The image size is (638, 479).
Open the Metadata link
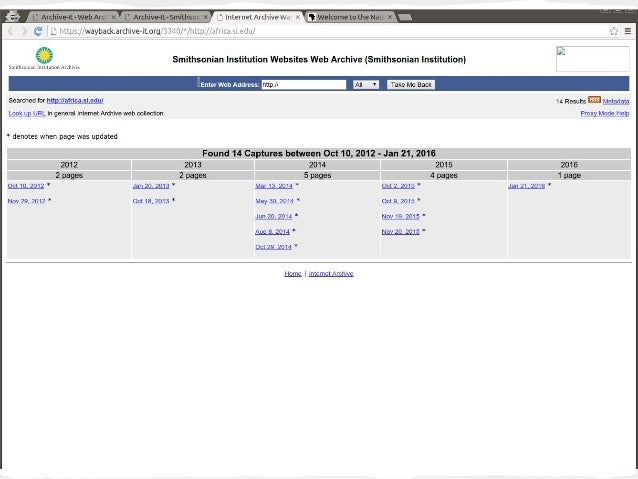click(x=616, y=101)
